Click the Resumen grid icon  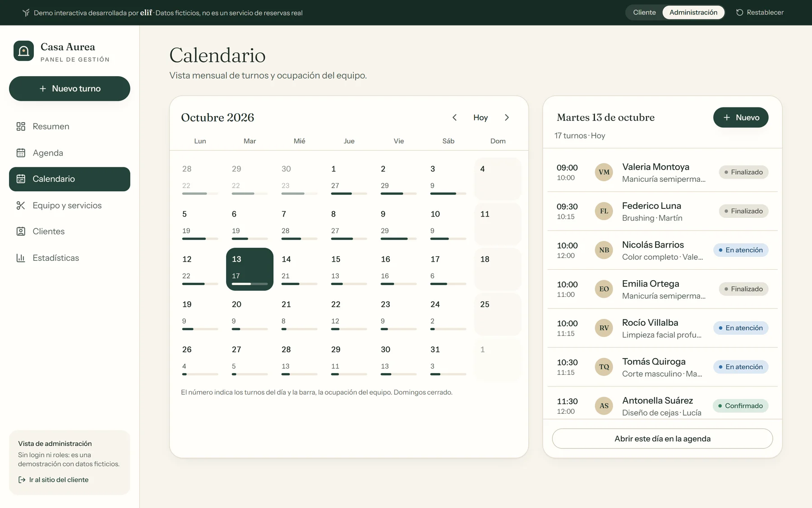coord(21,126)
